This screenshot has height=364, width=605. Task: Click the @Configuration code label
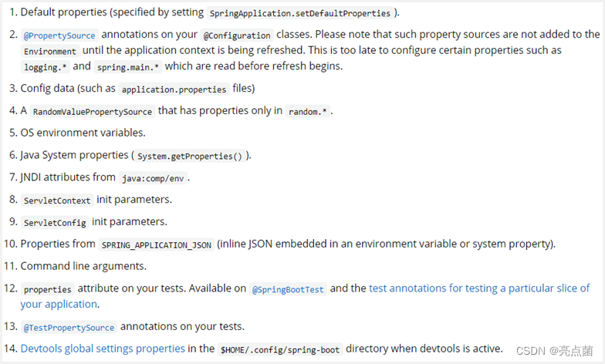click(x=237, y=35)
